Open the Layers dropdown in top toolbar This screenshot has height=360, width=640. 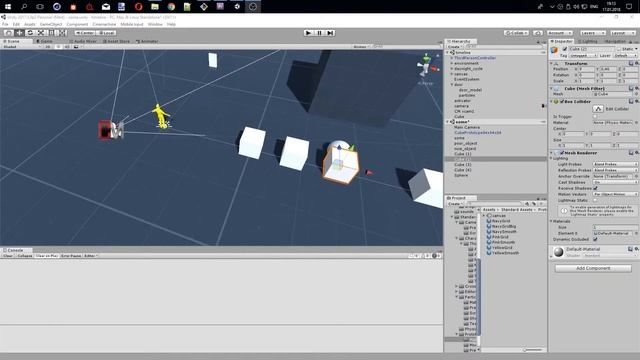pyautogui.click(x=593, y=33)
